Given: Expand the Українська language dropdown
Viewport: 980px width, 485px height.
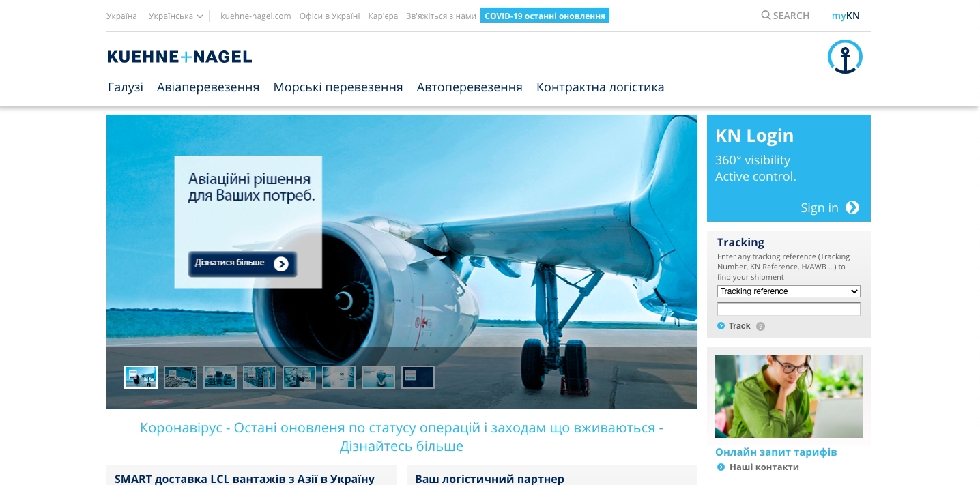Looking at the screenshot, I should (176, 16).
